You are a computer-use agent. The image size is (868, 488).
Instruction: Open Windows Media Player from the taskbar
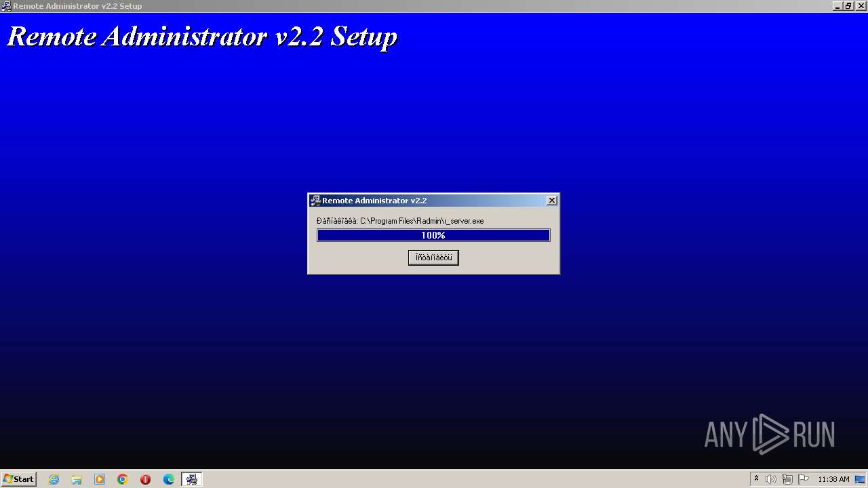(100, 479)
